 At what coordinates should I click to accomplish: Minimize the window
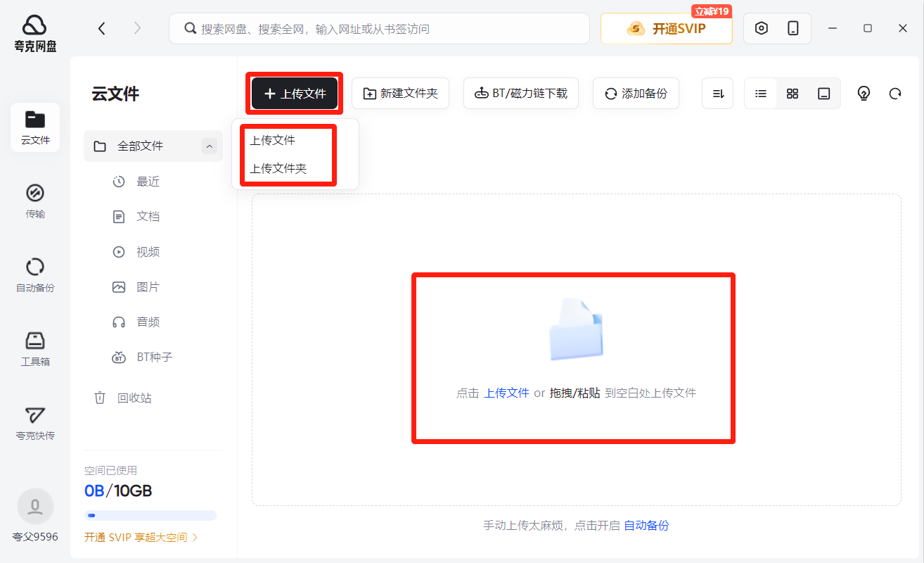point(833,28)
